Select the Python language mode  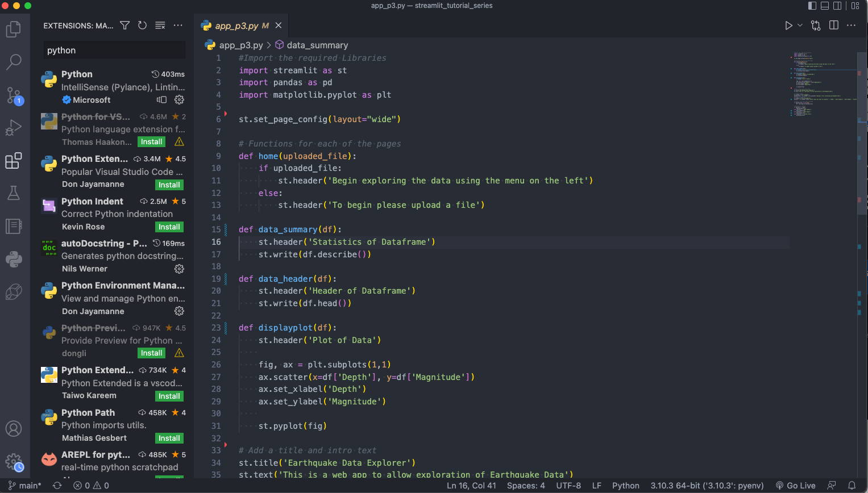point(626,486)
